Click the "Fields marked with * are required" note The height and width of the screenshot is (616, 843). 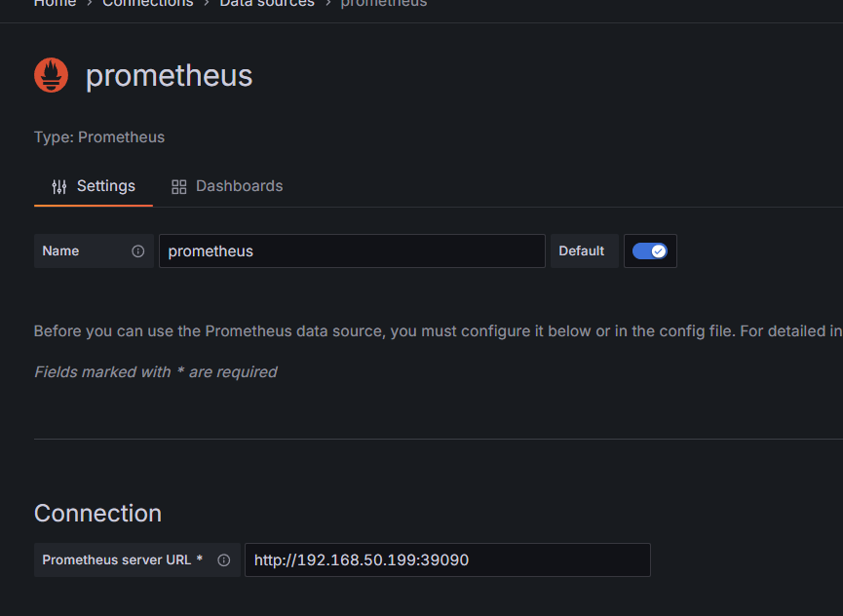click(155, 371)
